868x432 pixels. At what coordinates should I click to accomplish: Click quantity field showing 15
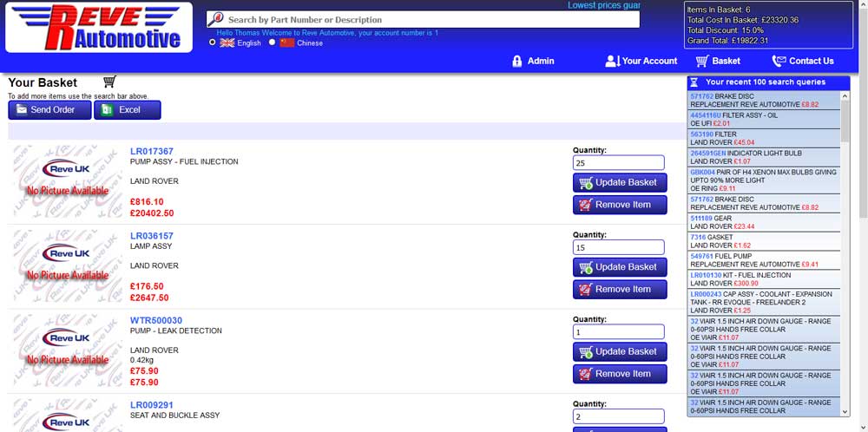619,247
